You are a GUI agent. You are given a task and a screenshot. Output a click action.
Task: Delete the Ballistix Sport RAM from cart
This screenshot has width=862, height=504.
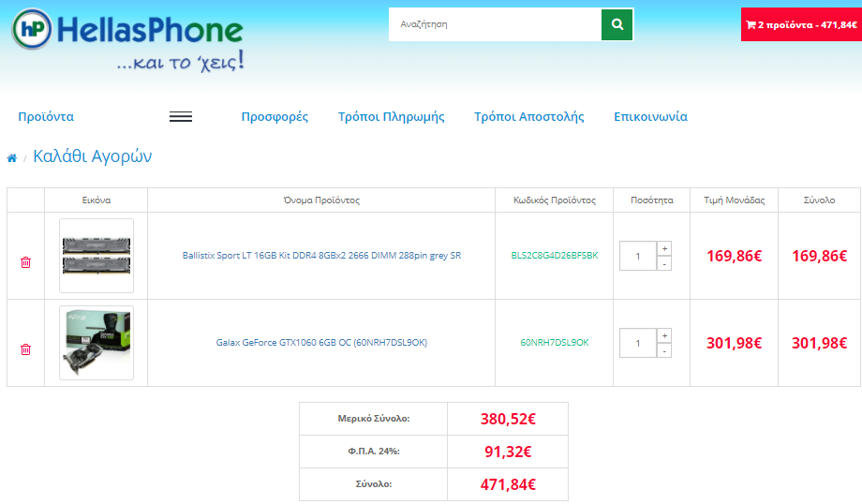pyautogui.click(x=26, y=262)
